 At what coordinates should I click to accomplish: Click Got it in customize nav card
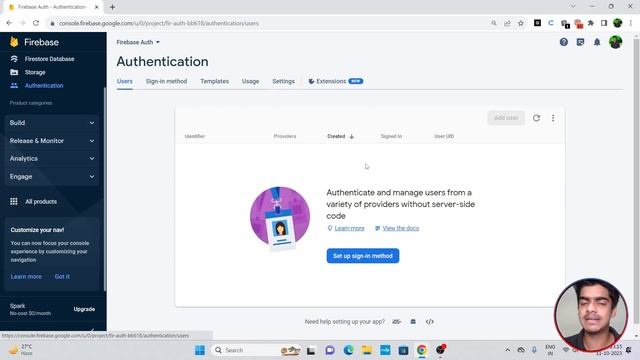click(x=62, y=276)
